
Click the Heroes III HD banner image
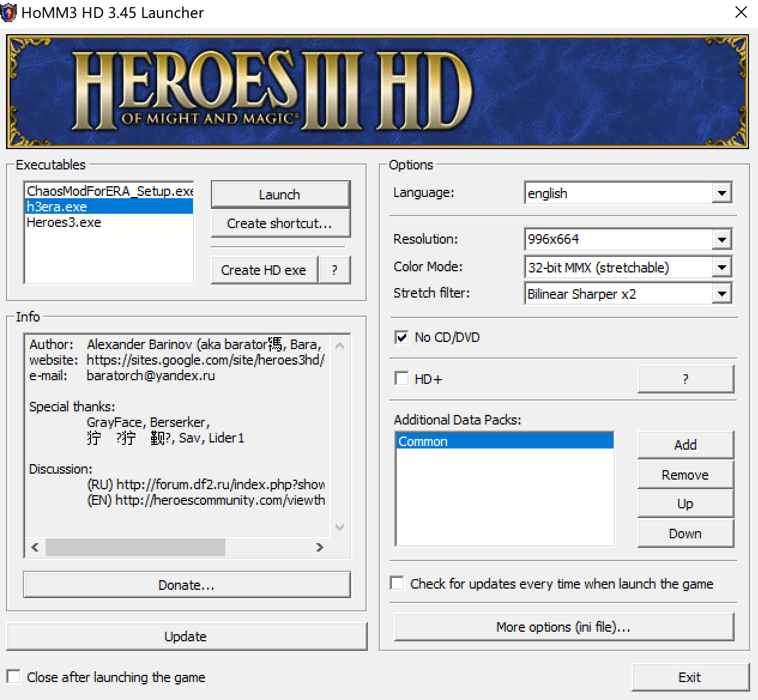coord(378,91)
